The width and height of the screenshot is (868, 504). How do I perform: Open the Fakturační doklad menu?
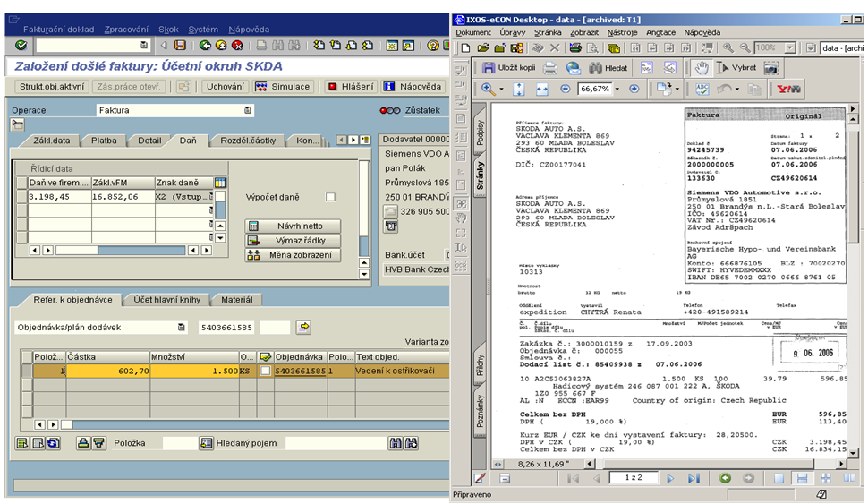click(x=59, y=30)
